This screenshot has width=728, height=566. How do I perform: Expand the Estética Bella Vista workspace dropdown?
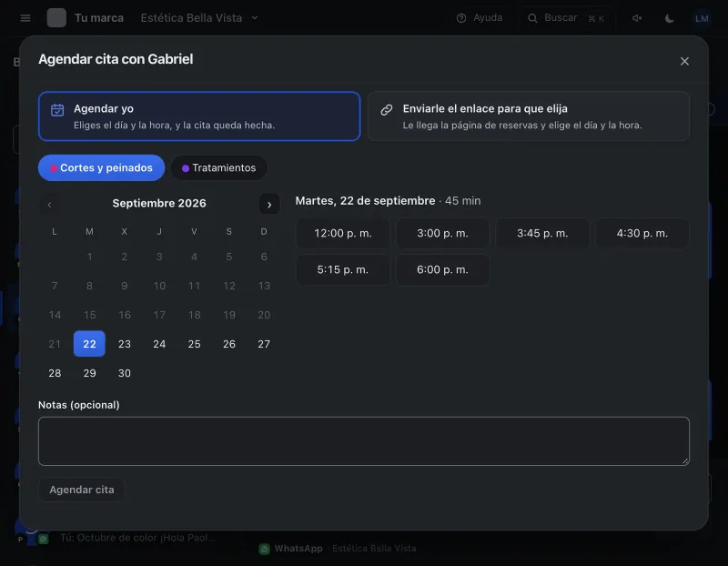(199, 18)
